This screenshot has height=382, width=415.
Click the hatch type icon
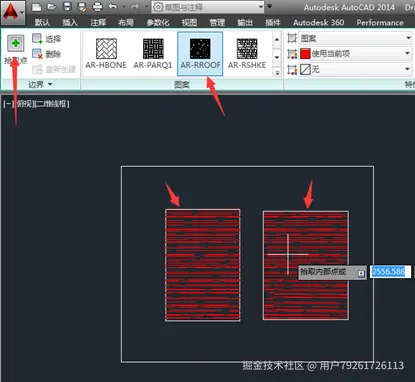pyautogui.click(x=292, y=38)
